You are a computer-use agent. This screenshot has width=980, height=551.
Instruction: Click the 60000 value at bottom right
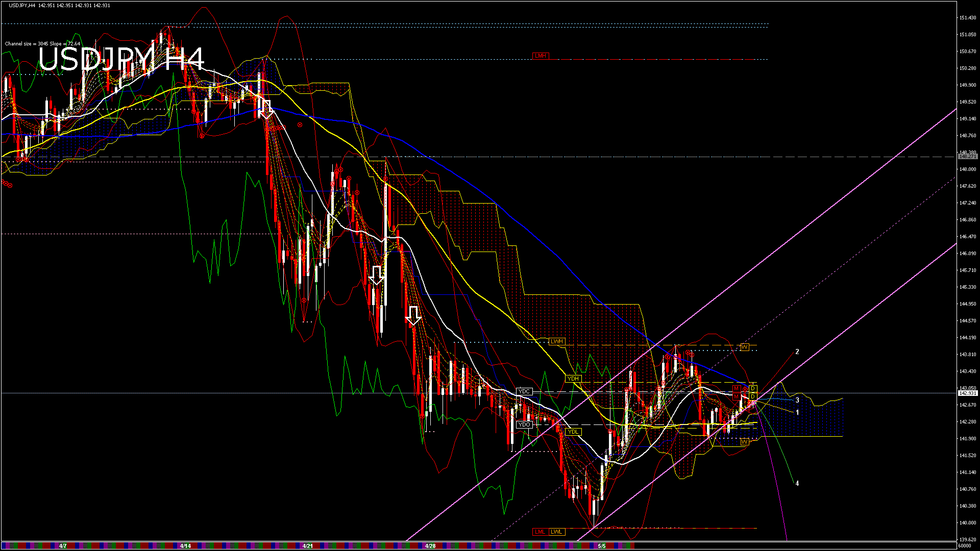coord(964,546)
